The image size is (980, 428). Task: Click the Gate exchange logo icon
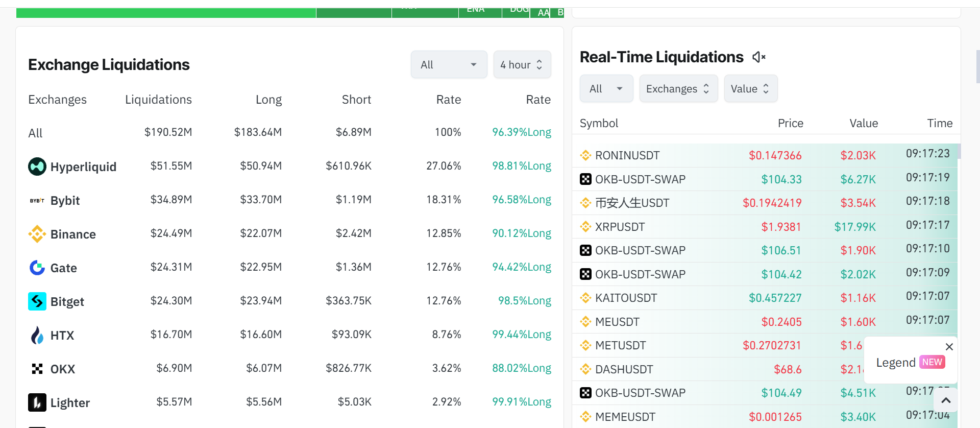coord(37,268)
